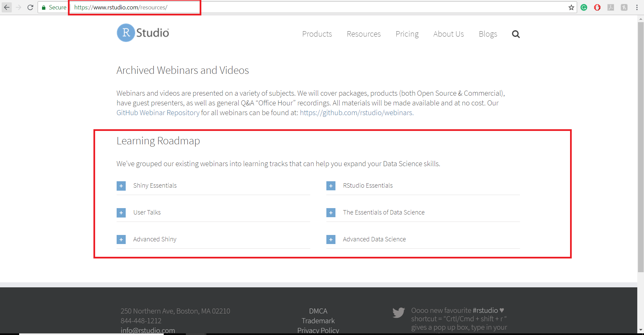This screenshot has width=644, height=335.
Task: Open site search magnifier icon
Action: tap(516, 34)
